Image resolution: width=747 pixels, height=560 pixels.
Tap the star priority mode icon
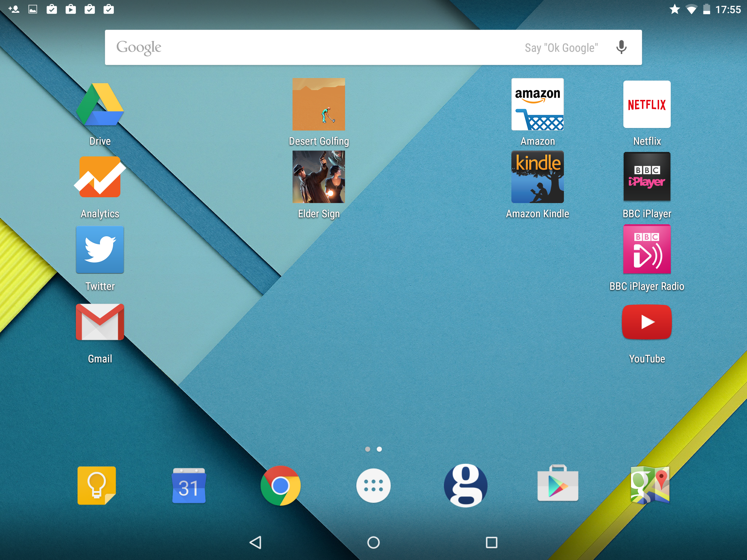click(x=675, y=9)
